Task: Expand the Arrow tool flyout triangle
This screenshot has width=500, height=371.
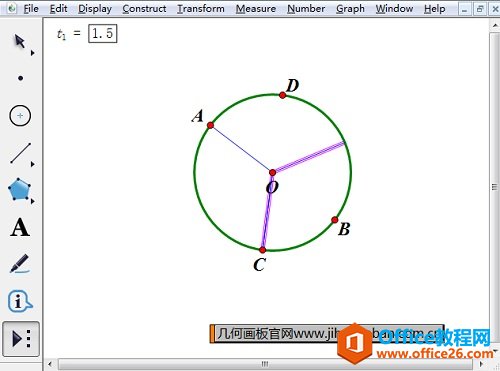Action: [x=32, y=53]
